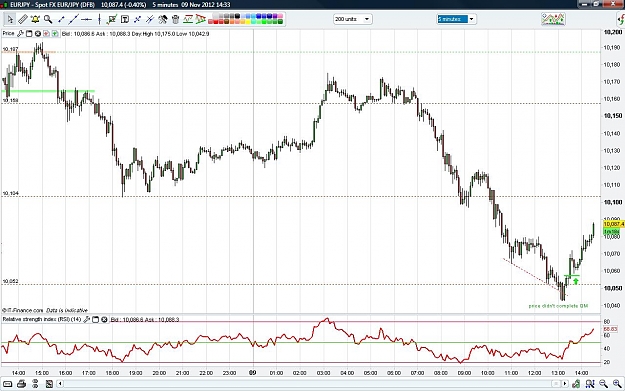Open the multi-chart indicator button at top right
The height and width of the screenshot is (391, 625).
(553, 19)
